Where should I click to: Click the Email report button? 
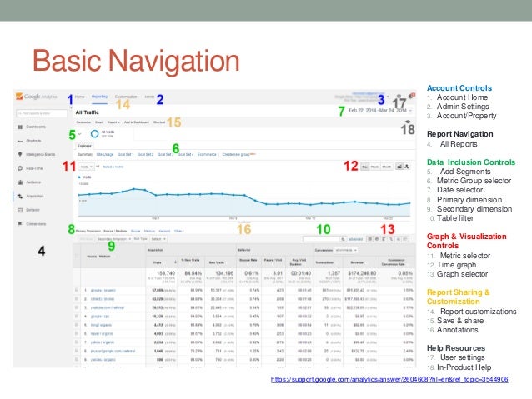(x=99, y=122)
